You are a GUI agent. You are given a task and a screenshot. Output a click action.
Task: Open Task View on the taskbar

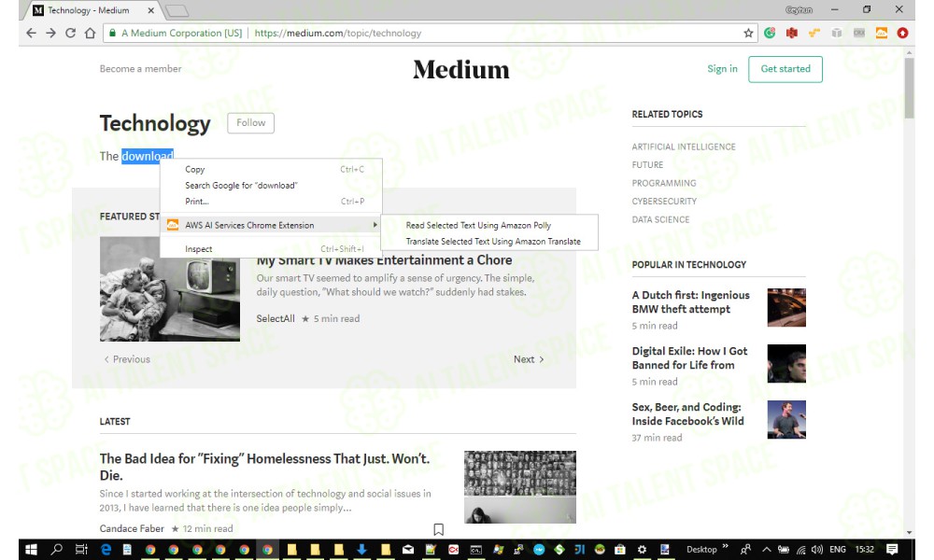point(81,550)
